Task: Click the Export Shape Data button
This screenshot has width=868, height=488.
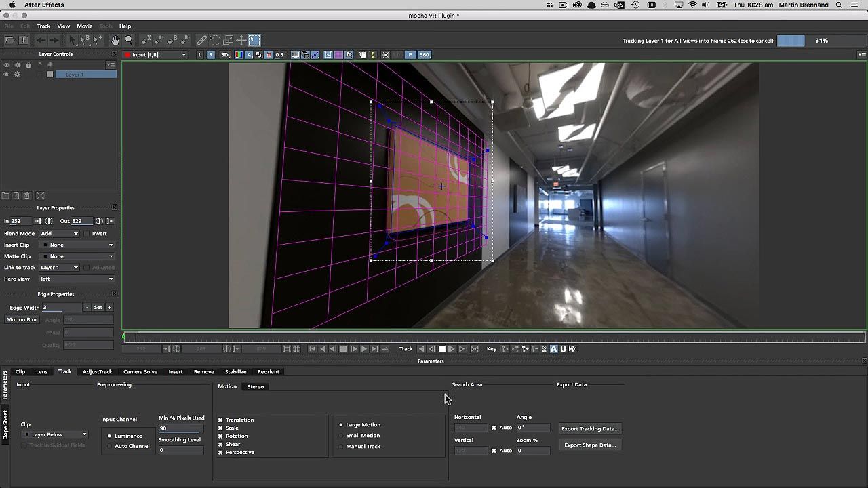Action: (x=589, y=445)
